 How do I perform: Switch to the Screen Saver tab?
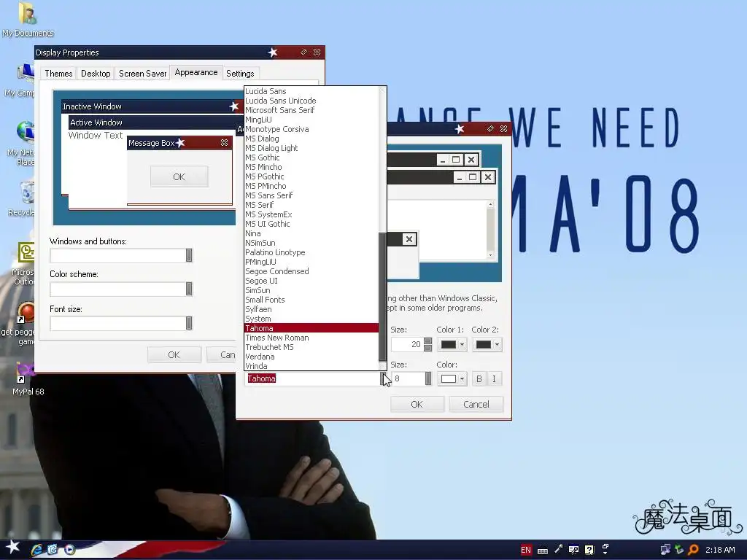pyautogui.click(x=142, y=74)
